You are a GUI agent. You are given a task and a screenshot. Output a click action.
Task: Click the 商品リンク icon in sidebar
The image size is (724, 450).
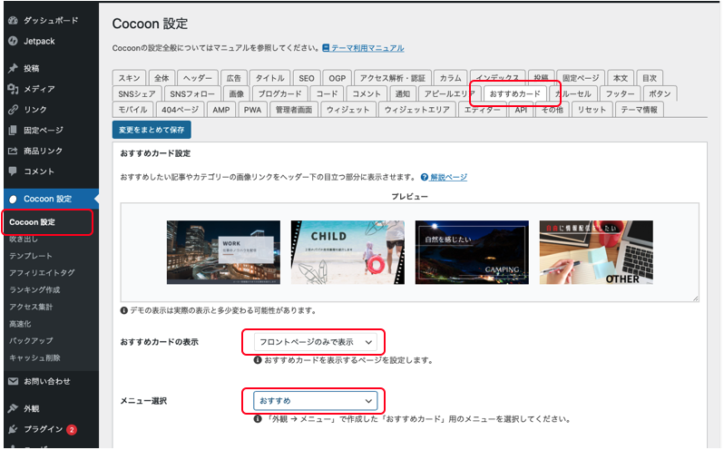click(x=13, y=151)
